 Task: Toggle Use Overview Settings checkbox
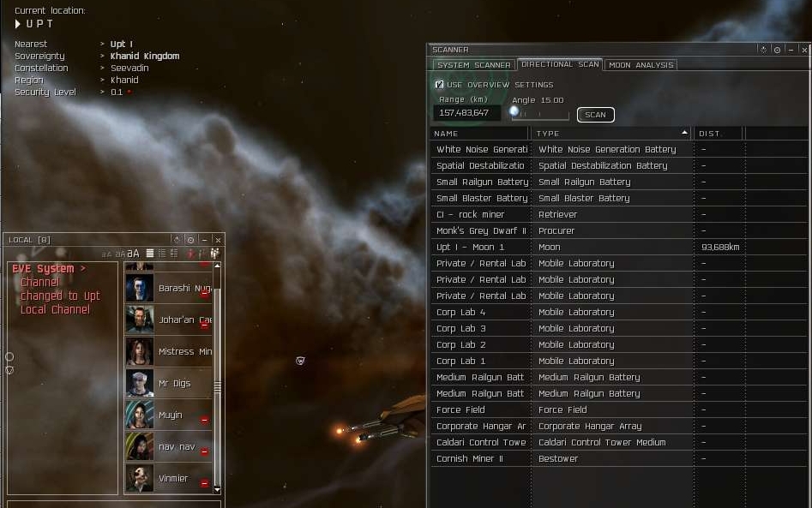pos(439,84)
